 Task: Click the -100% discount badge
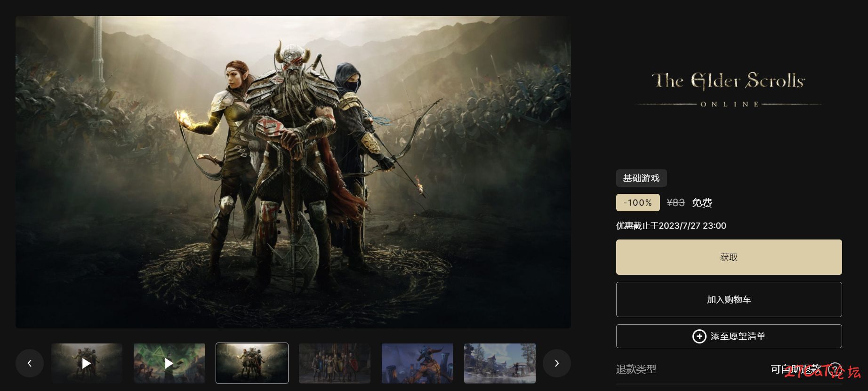(x=638, y=203)
